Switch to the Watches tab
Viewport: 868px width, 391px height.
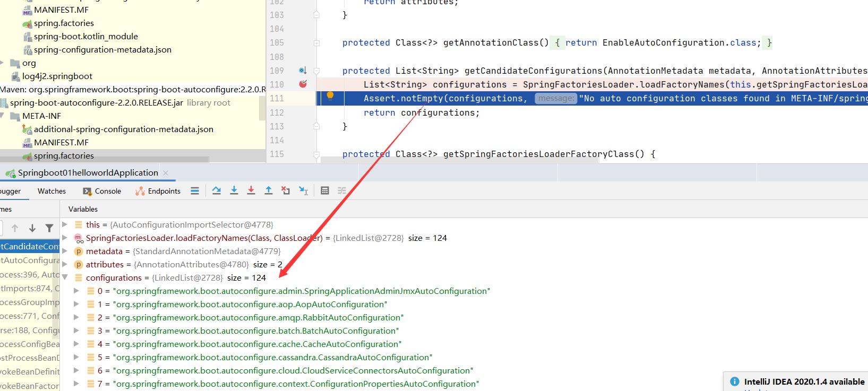(51, 191)
